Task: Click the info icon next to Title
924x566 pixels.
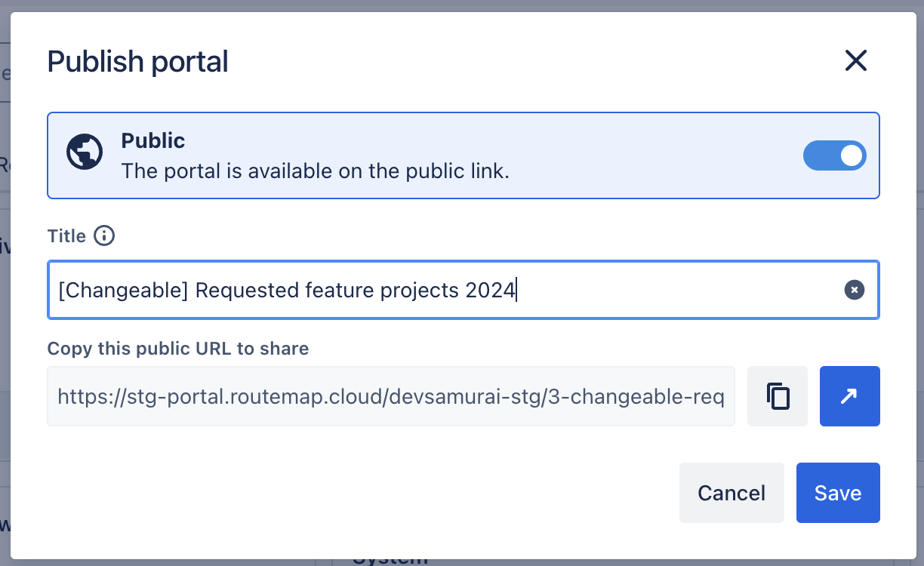Action: [104, 236]
